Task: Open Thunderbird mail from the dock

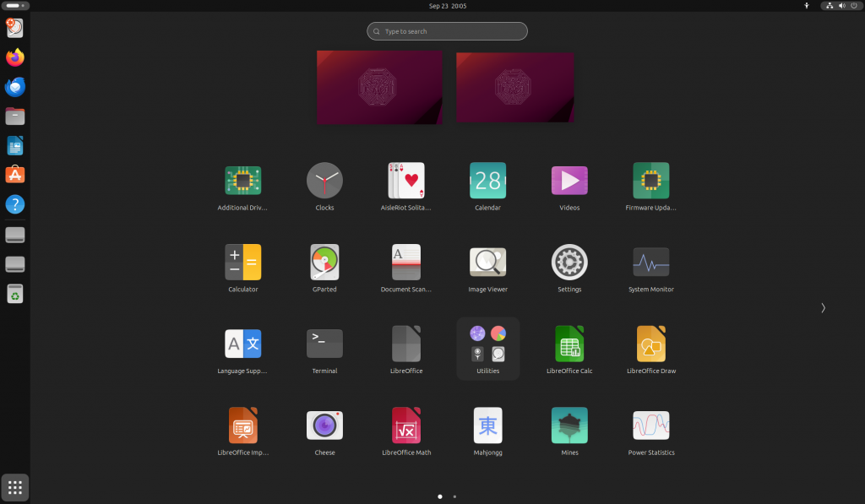Action: (14, 86)
